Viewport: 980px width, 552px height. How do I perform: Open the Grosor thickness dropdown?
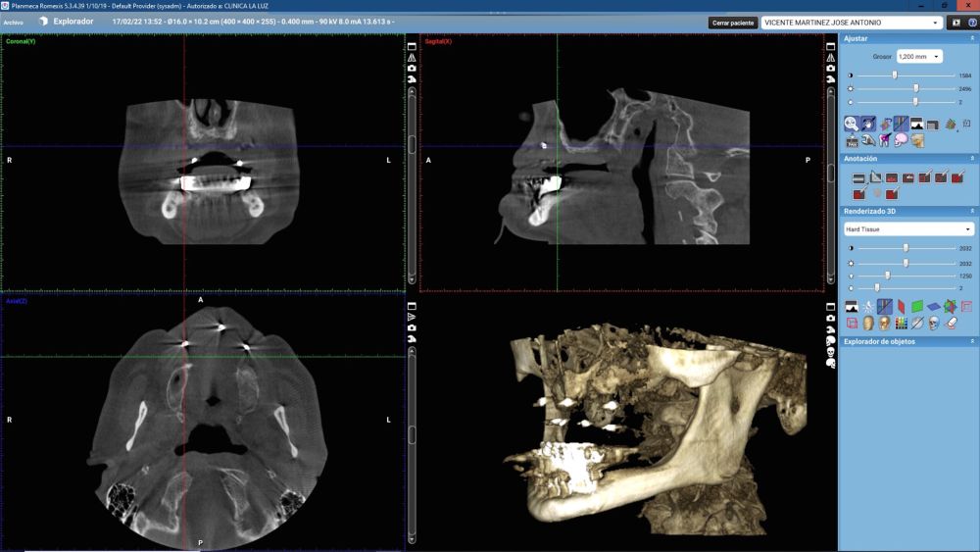click(x=919, y=57)
